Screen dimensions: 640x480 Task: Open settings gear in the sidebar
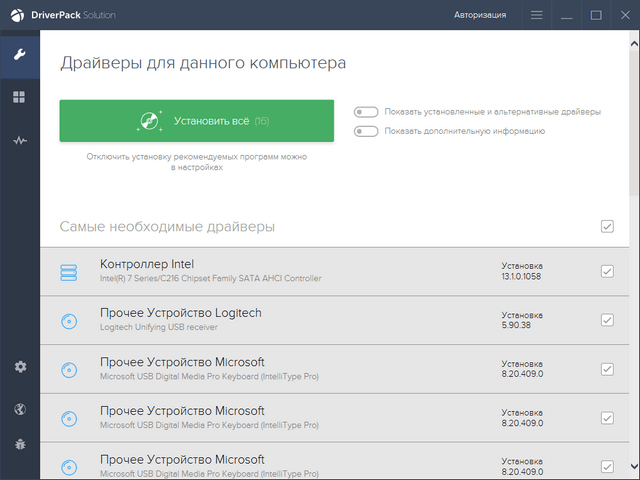click(19, 367)
